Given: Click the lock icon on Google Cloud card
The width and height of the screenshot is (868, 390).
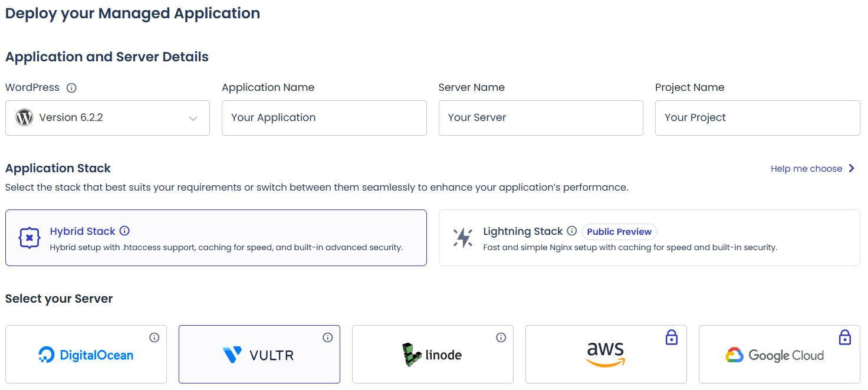Looking at the screenshot, I should coord(845,337).
